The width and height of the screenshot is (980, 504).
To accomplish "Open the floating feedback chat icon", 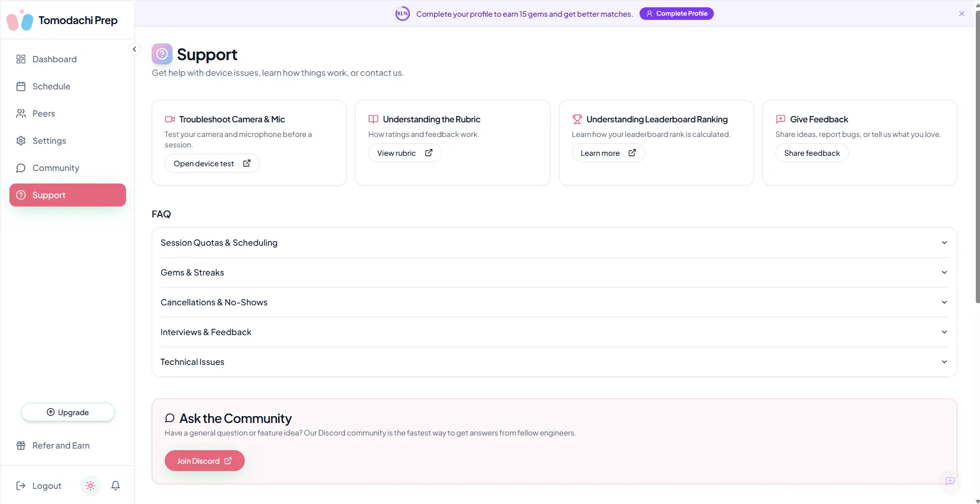I will click(950, 481).
